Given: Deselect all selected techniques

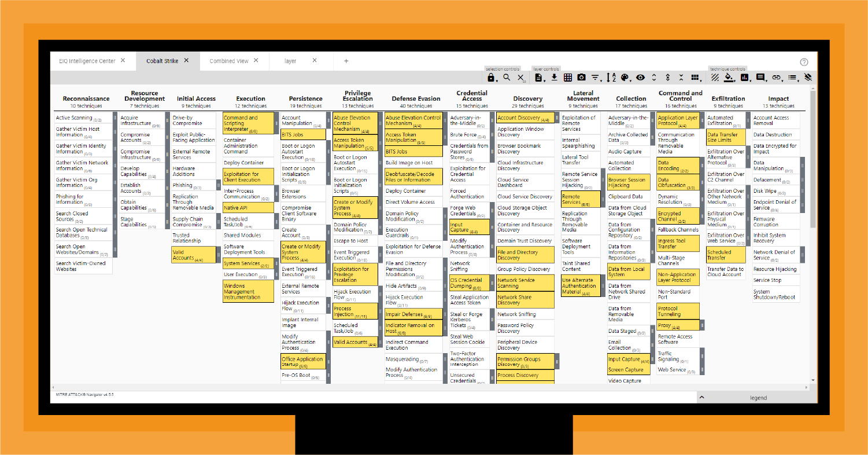Looking at the screenshot, I should tap(520, 77).
